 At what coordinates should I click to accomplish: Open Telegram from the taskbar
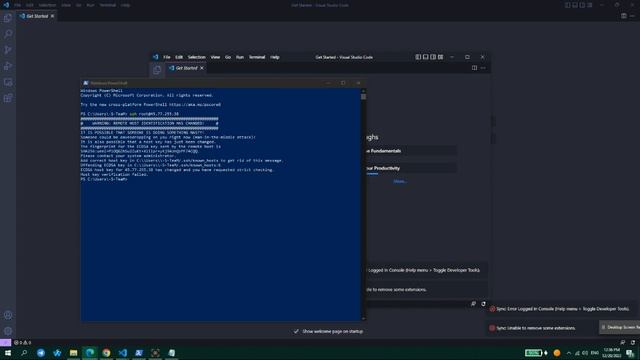point(41,353)
